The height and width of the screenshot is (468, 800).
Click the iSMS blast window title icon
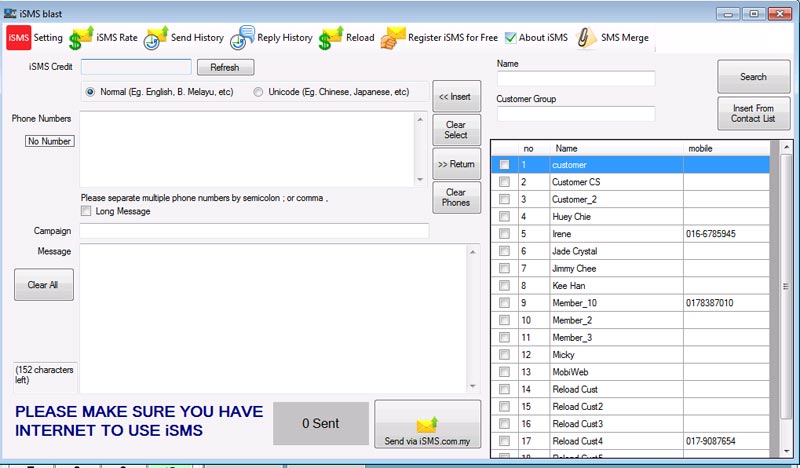[10, 14]
